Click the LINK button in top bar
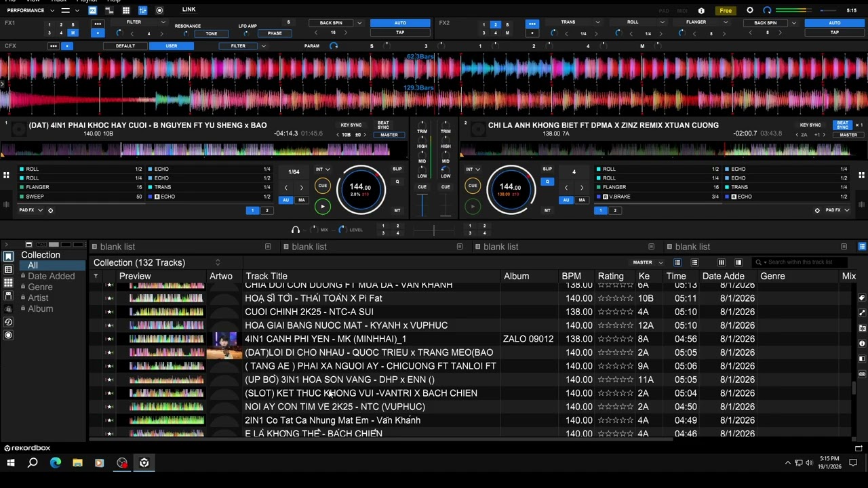This screenshot has height=488, width=868. pos(189,9)
